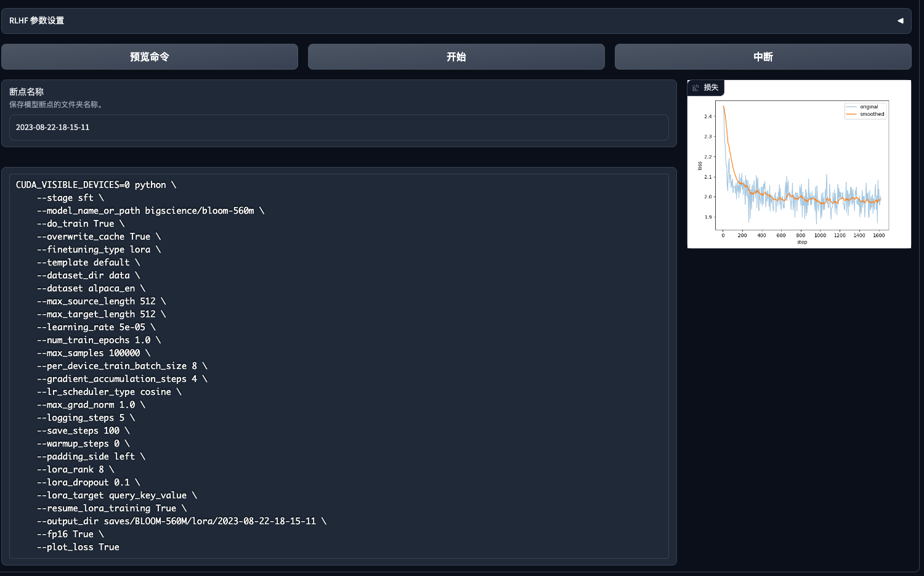Focus the 断点名称 checkpoint name field

pos(338,128)
